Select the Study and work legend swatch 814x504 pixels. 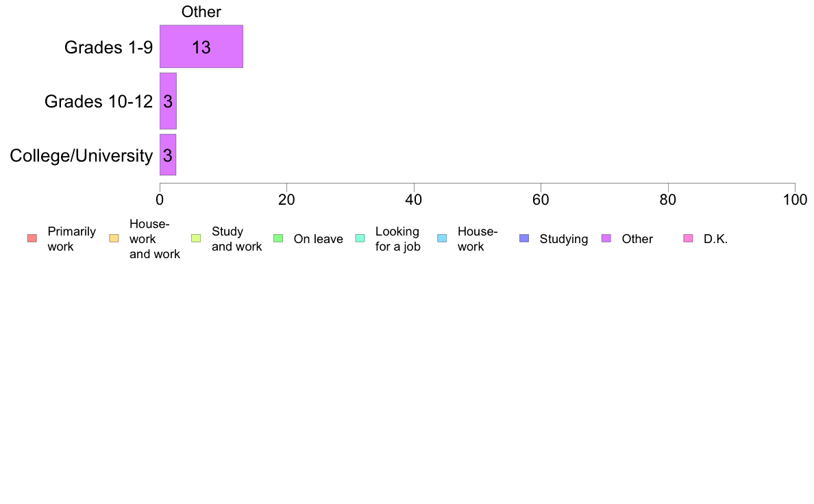pyautogui.click(x=196, y=239)
